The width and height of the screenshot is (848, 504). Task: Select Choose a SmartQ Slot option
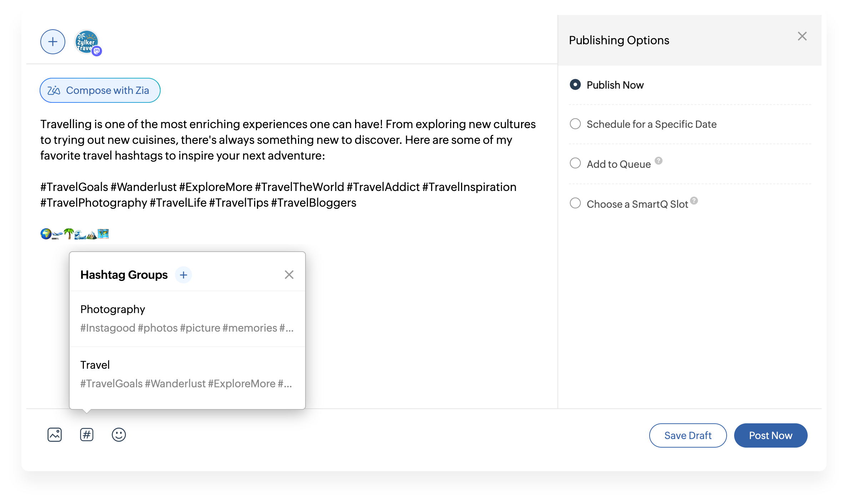coord(575,203)
